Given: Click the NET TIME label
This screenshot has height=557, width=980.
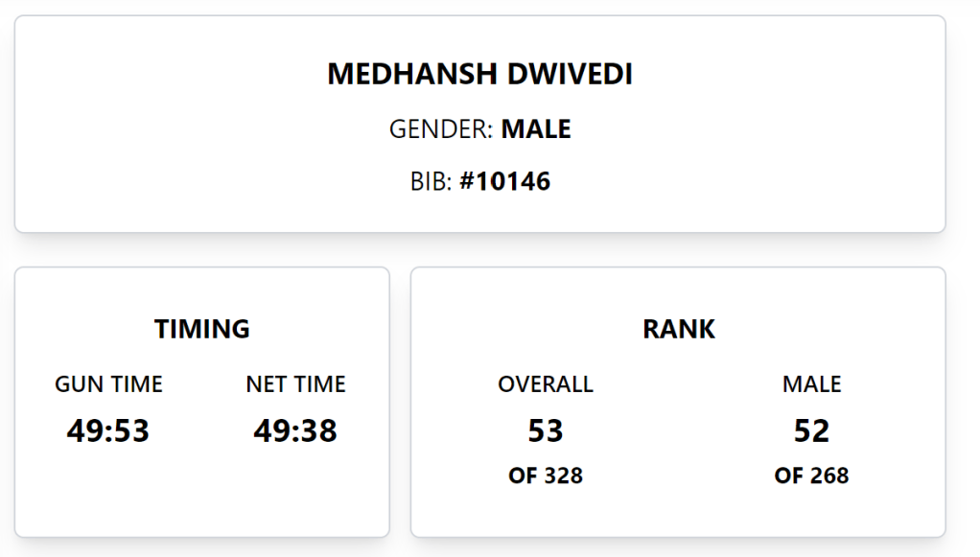Looking at the screenshot, I should click(x=295, y=385).
